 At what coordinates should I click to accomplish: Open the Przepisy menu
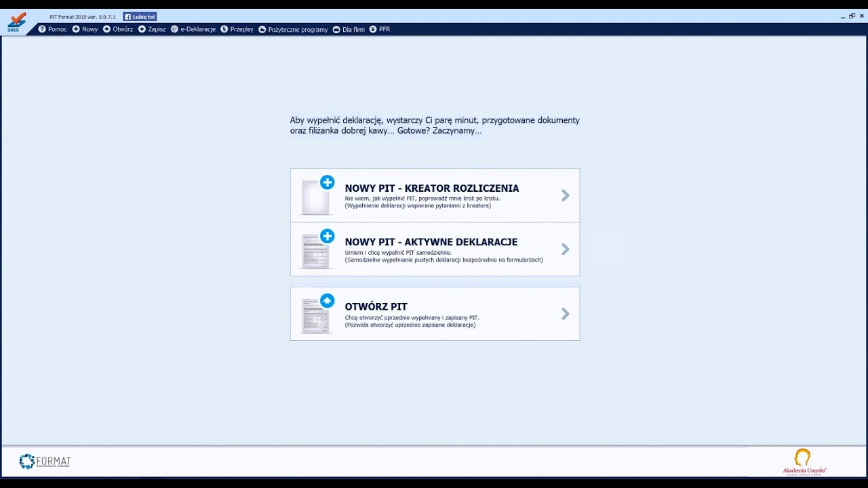[237, 29]
